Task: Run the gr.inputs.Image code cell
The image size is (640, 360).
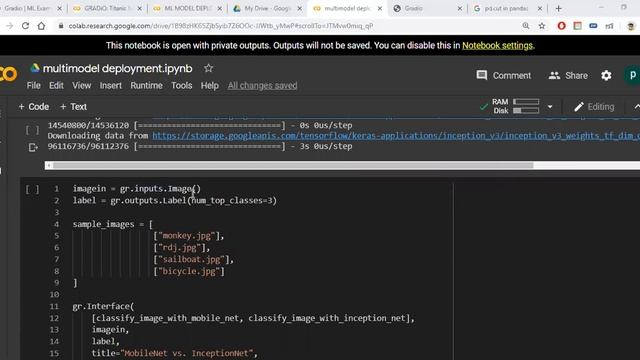Action: click(32, 189)
